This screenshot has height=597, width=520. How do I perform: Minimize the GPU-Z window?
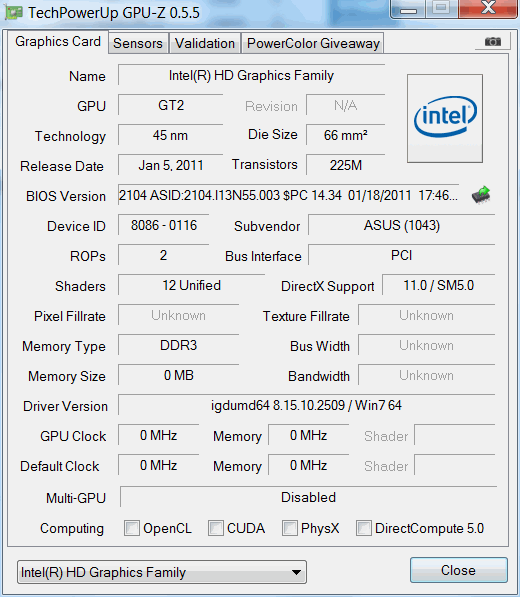pyautogui.click(x=408, y=9)
